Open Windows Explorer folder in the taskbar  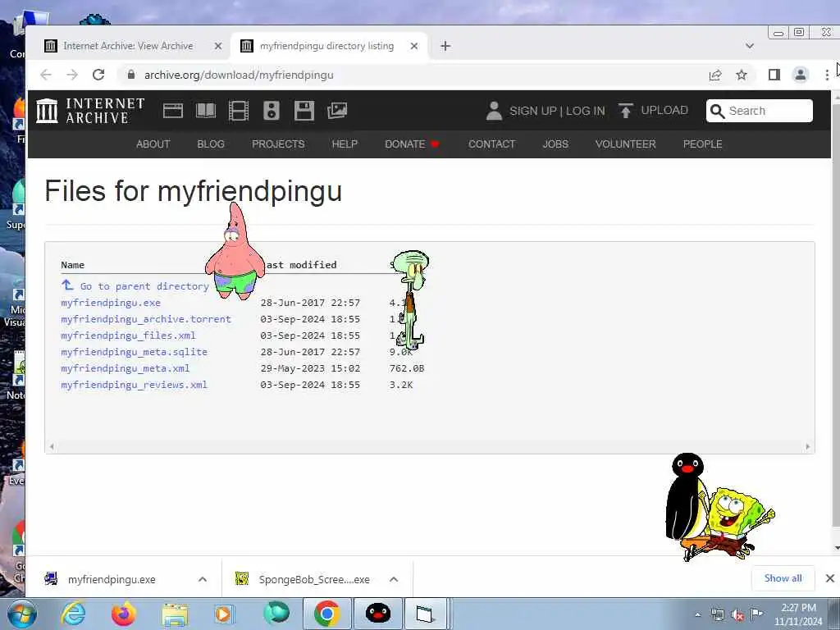point(175,615)
